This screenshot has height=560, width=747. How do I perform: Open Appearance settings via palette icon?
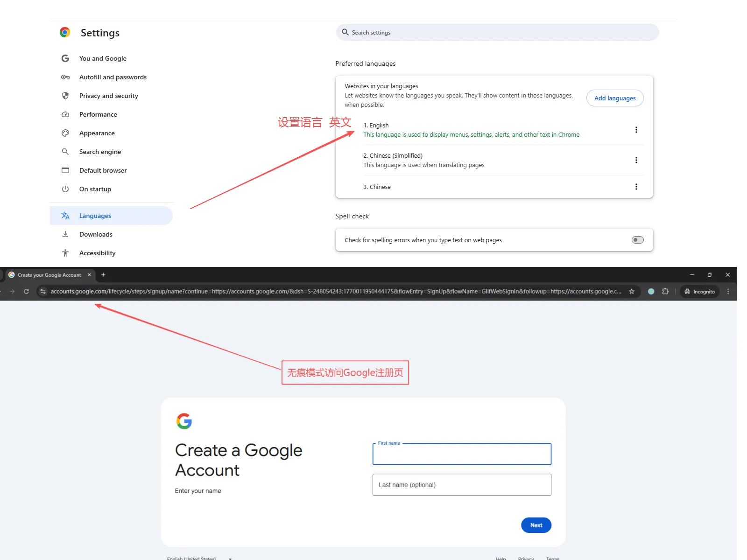(x=65, y=133)
